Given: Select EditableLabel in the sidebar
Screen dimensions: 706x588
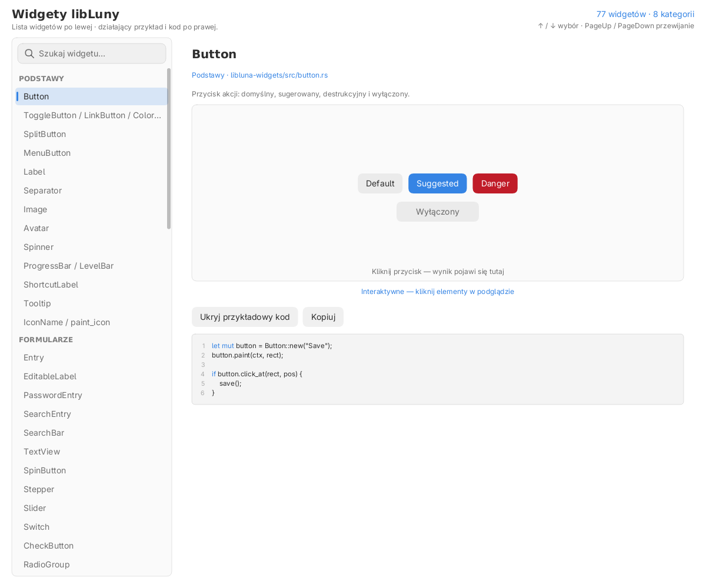Looking at the screenshot, I should [91, 376].
